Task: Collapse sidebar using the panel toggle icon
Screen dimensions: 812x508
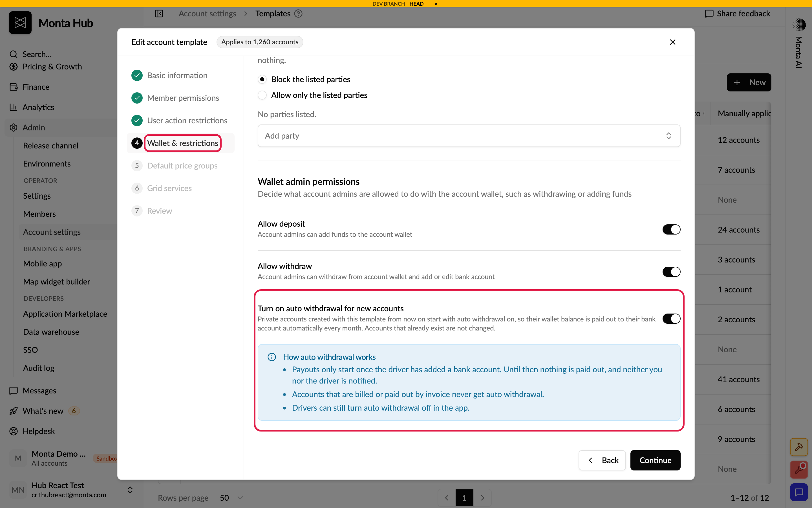Action: click(159, 14)
